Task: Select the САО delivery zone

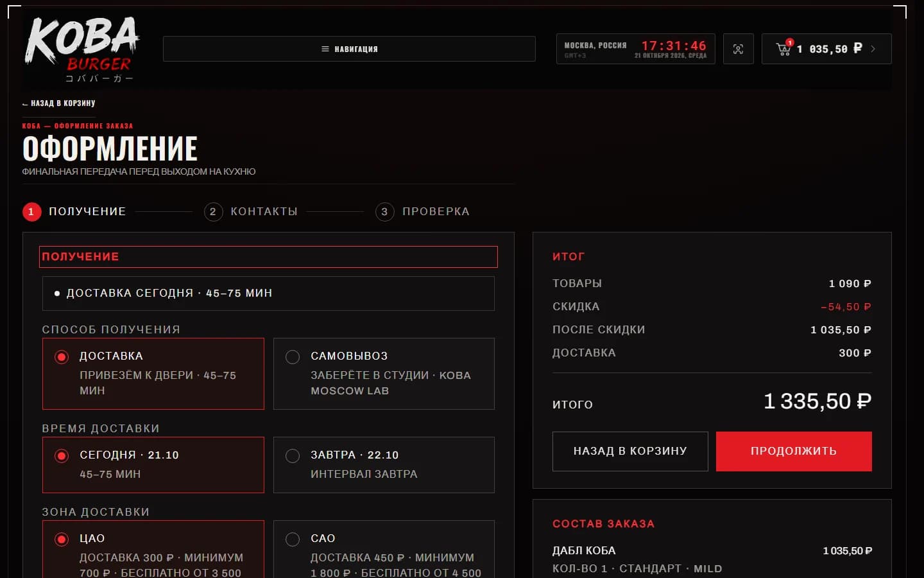Action: [384, 550]
